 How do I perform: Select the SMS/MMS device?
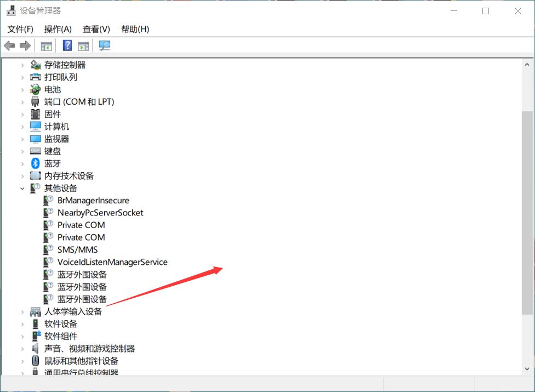point(77,250)
